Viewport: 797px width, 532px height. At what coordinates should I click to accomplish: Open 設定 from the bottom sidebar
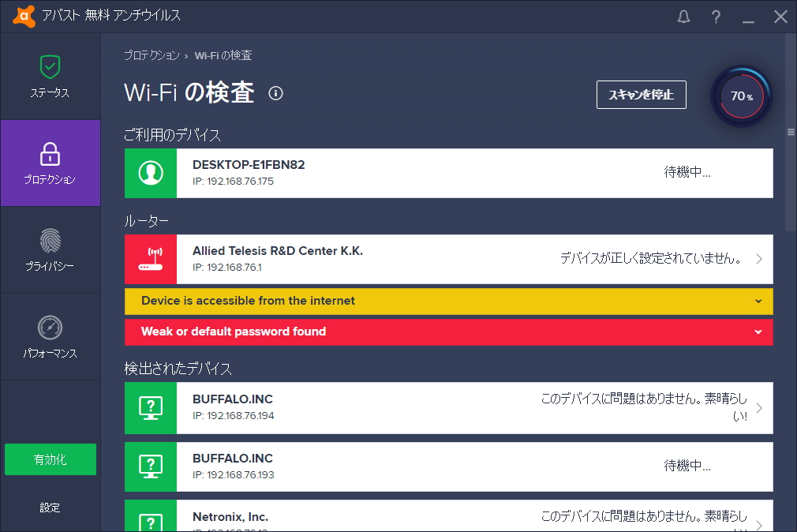point(50,508)
